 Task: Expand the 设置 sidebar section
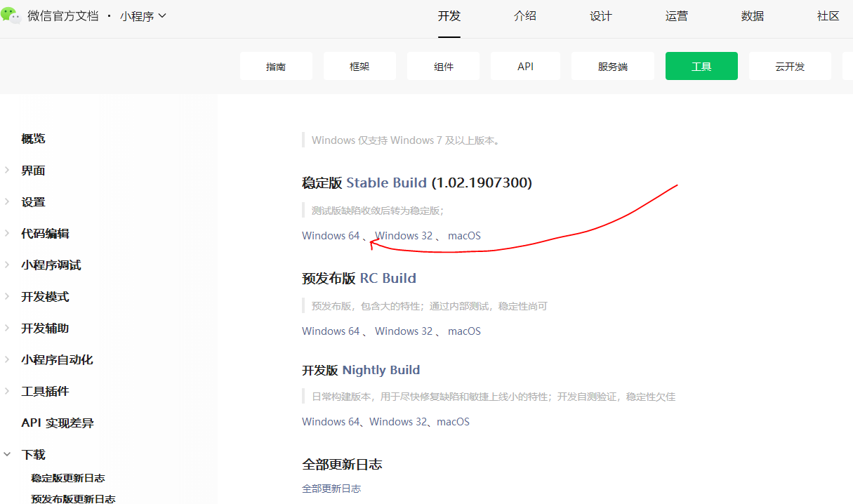click(x=32, y=201)
